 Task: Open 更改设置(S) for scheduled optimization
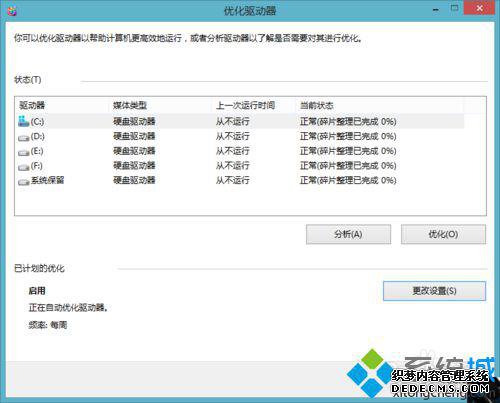click(x=434, y=291)
